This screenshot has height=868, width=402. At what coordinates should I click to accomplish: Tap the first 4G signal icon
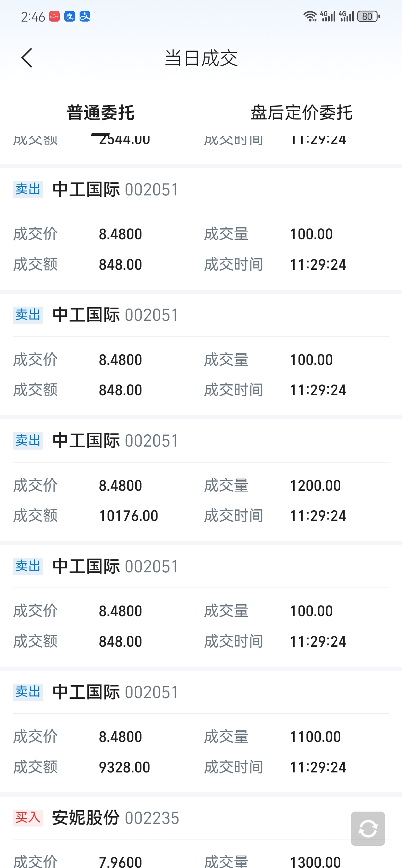pyautogui.click(x=328, y=17)
